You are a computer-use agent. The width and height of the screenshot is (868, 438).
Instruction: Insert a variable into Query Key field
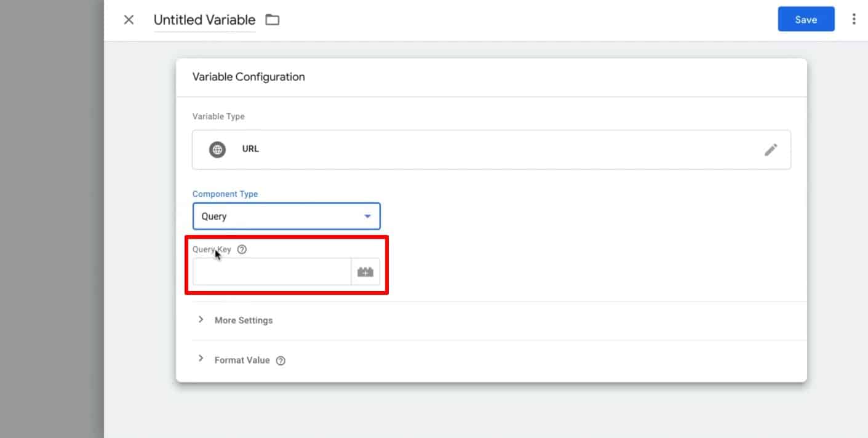tap(365, 271)
